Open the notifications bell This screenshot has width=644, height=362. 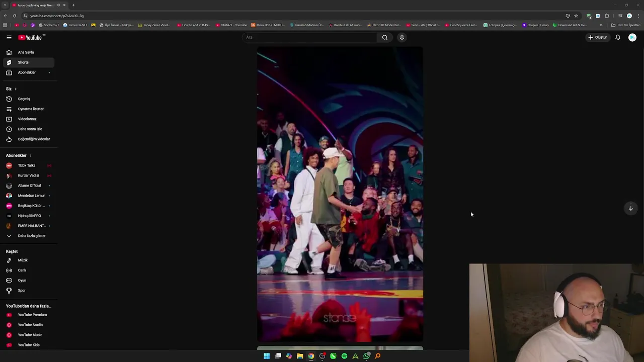coord(618,37)
